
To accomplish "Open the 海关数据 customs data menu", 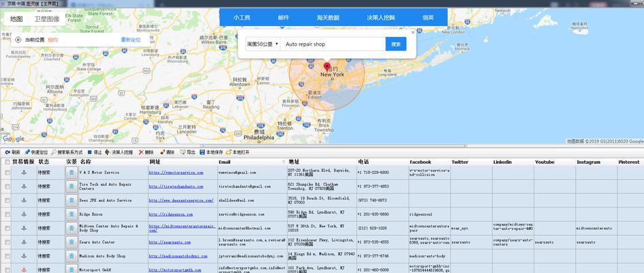I will coord(328,18).
